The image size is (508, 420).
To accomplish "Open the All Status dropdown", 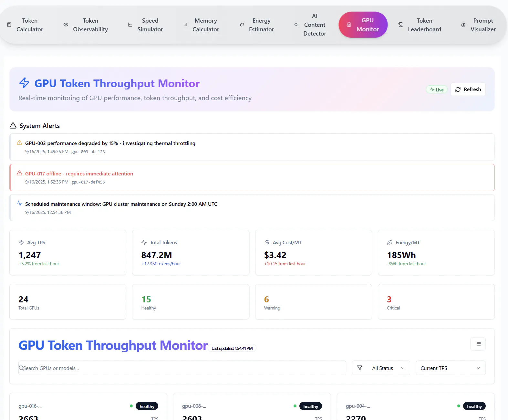I will point(381,368).
